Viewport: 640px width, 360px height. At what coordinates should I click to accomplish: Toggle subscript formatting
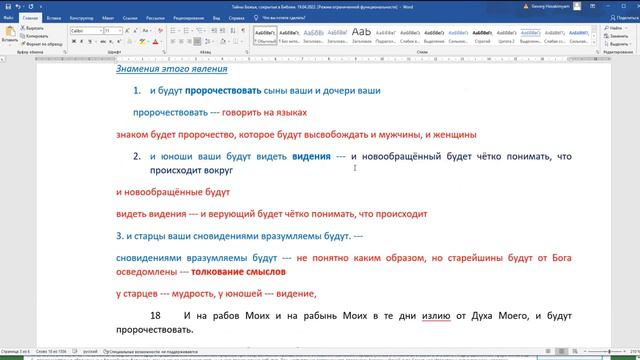click(111, 42)
